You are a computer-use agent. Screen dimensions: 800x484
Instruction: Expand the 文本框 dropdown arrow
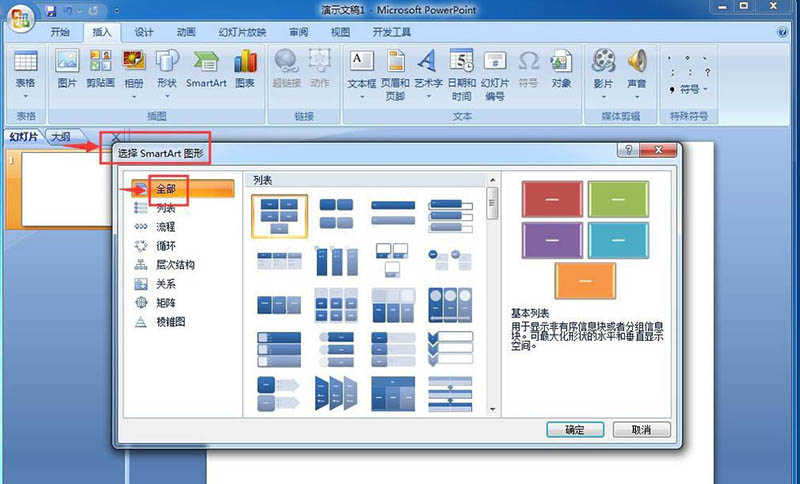click(362, 96)
